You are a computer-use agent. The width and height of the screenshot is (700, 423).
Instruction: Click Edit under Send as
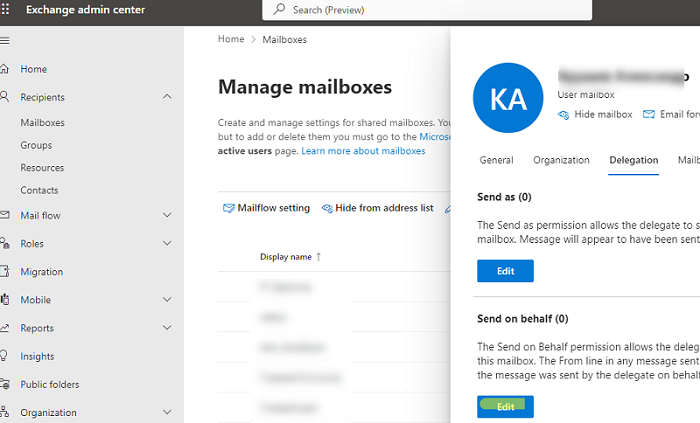505,271
